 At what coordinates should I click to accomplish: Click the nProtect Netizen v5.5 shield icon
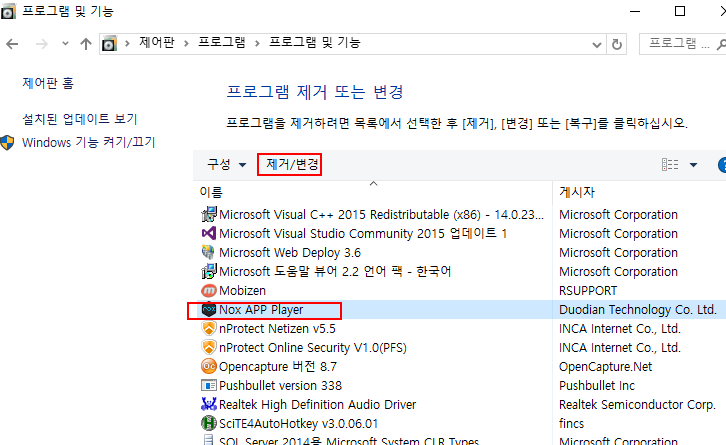point(209,329)
